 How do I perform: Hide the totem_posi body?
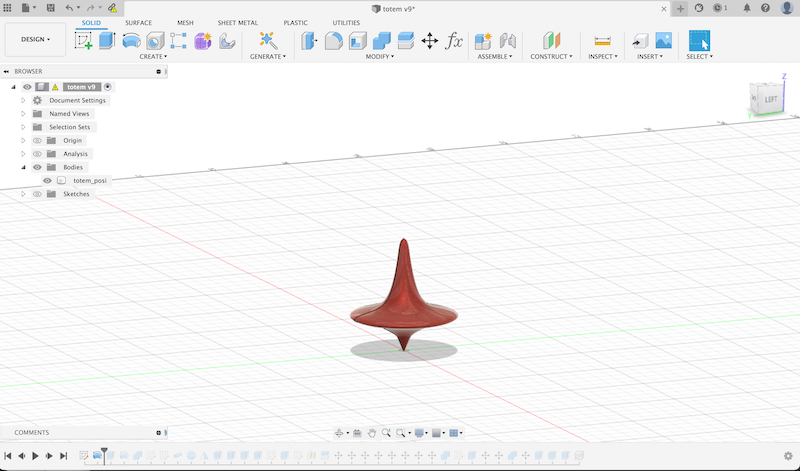[x=47, y=181]
